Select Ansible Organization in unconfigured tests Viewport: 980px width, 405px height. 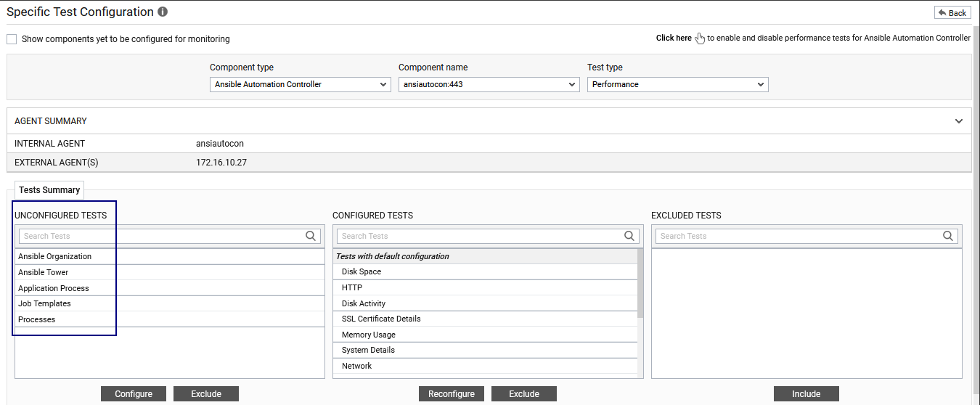click(170, 256)
